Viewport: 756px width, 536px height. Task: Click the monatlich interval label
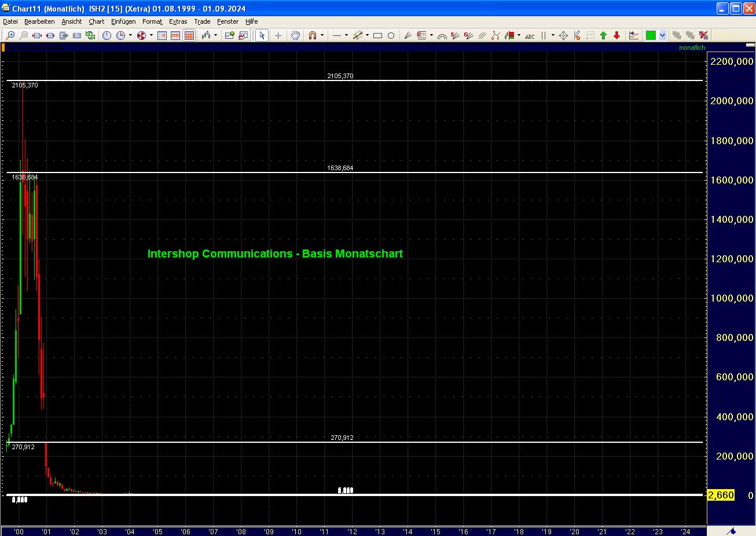tap(692, 47)
